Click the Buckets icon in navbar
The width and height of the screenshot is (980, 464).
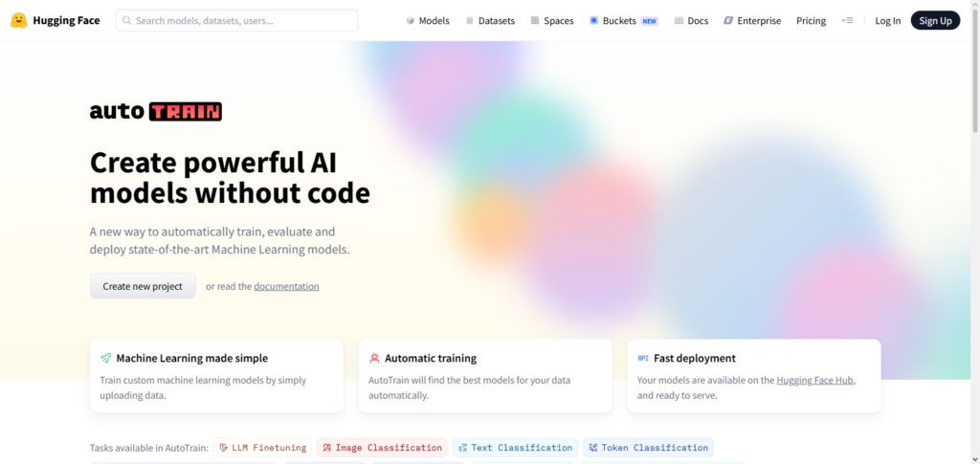pyautogui.click(x=593, y=21)
